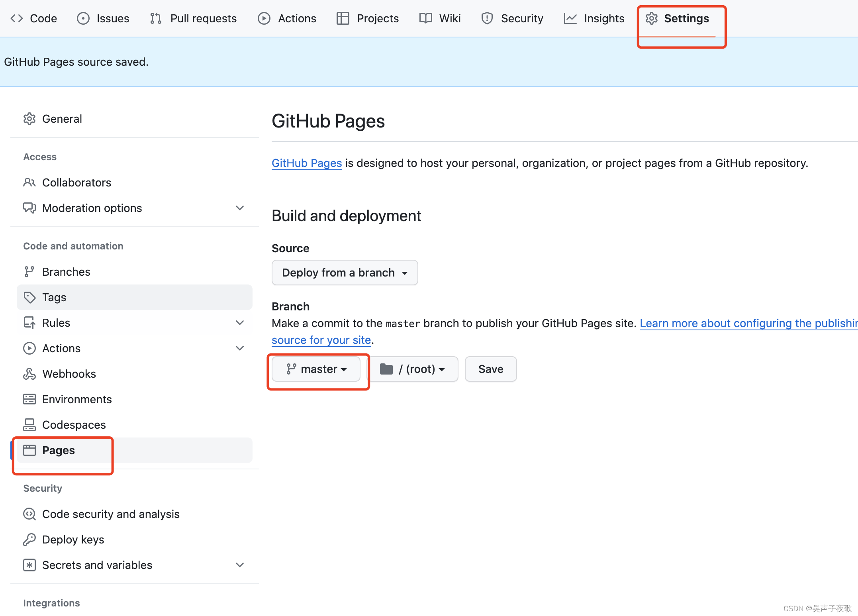Click the Collaborators people icon
Screen dimensions: 858x616
[29, 182]
